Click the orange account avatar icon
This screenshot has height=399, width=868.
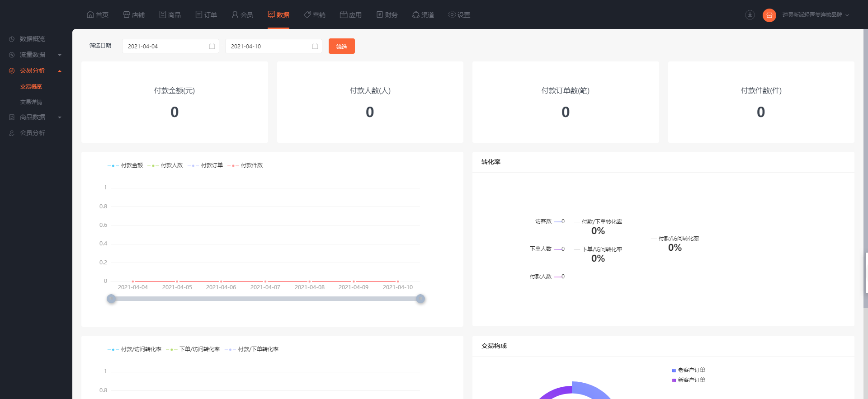769,15
